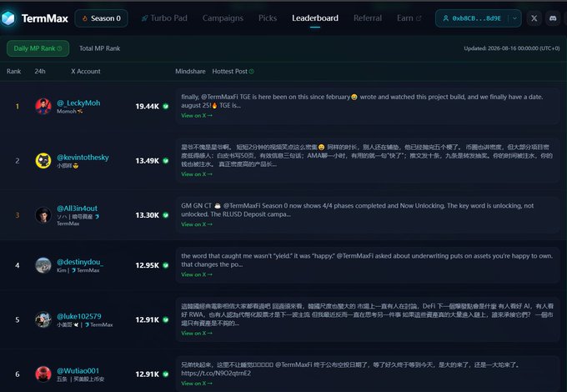The width and height of the screenshot is (567, 392).
Task: Open the @All3in4out account link
Action: (77, 209)
